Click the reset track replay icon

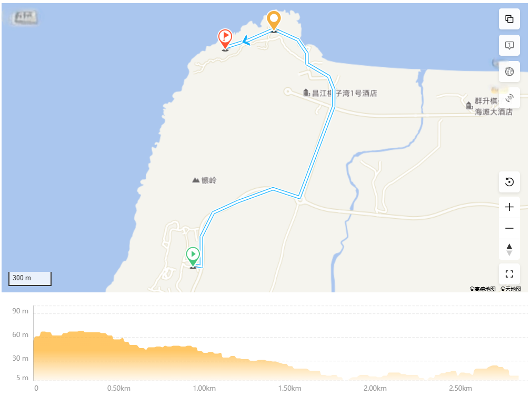tap(509, 182)
